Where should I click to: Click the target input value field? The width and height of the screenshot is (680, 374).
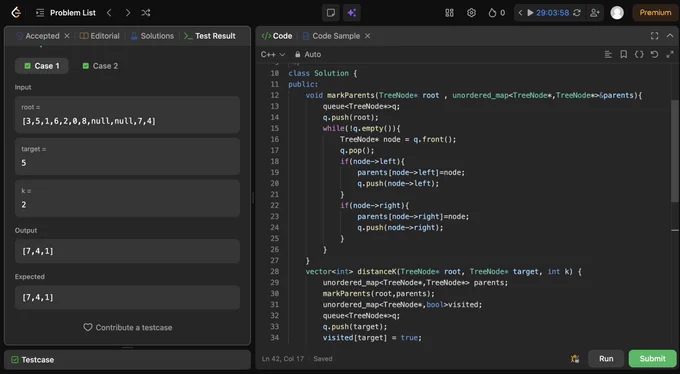pyautogui.click(x=127, y=156)
